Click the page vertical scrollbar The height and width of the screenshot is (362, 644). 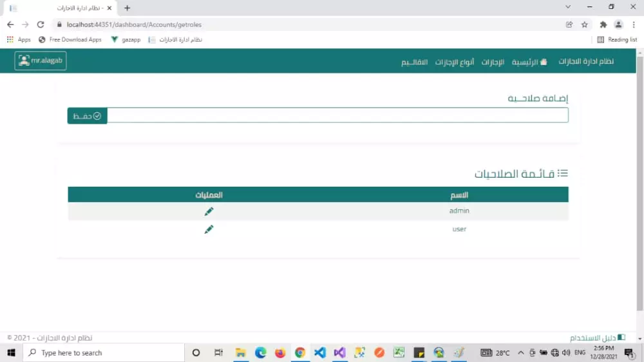coord(640,183)
